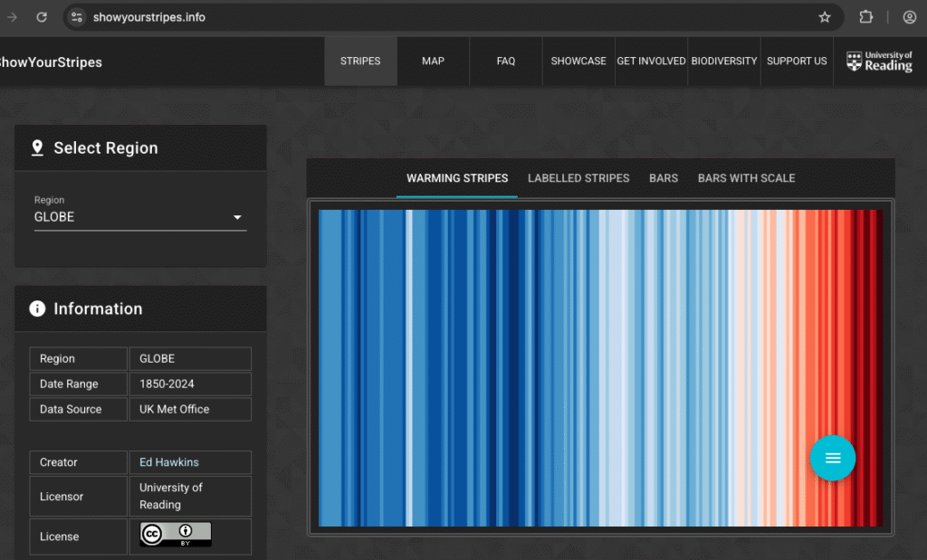927x560 pixels.
Task: Open the Ed Hawkins creator link
Action: (x=169, y=462)
